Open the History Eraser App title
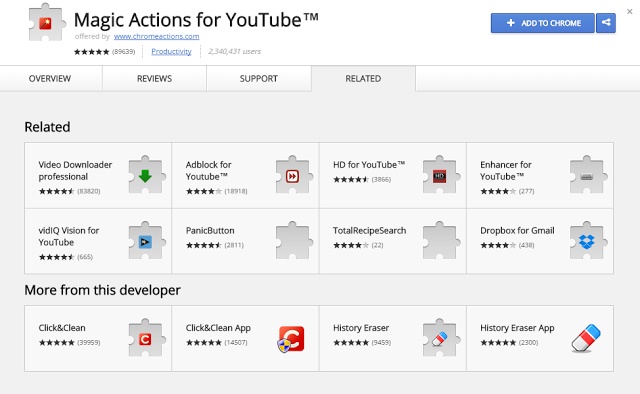Image resolution: width=640 pixels, height=394 pixels. click(517, 328)
